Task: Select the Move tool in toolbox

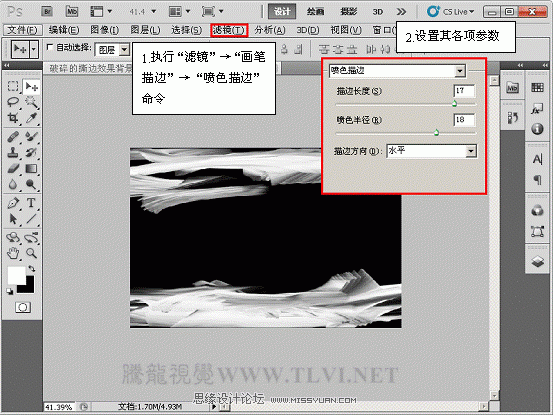Action: [31, 86]
